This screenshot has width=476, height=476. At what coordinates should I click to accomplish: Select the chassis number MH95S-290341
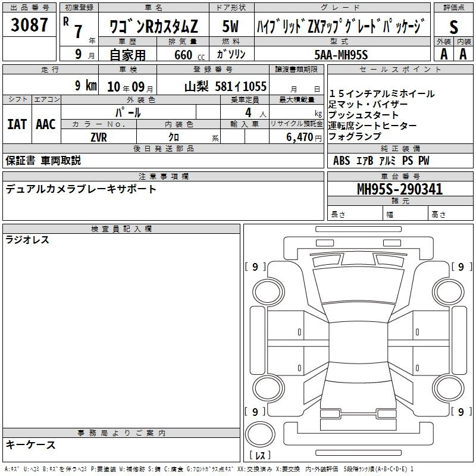(x=400, y=189)
